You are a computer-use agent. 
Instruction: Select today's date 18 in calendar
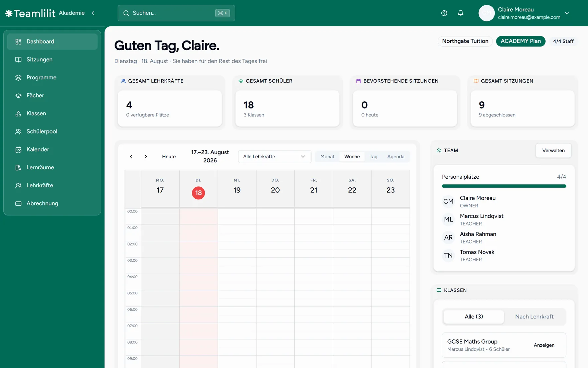point(198,193)
